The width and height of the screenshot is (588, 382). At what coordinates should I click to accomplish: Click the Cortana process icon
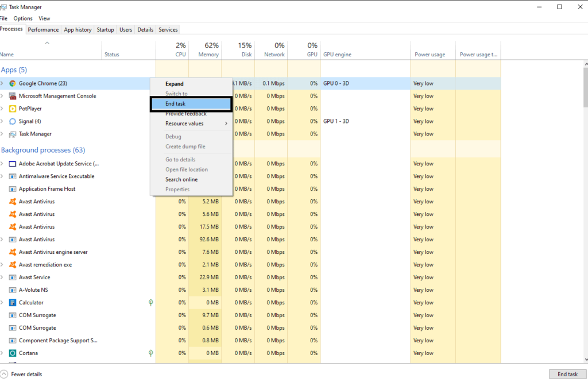point(13,353)
